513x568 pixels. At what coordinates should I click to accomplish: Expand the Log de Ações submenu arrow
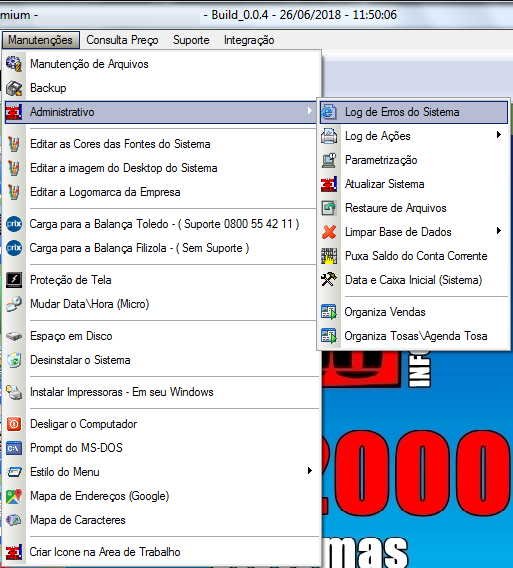499,135
